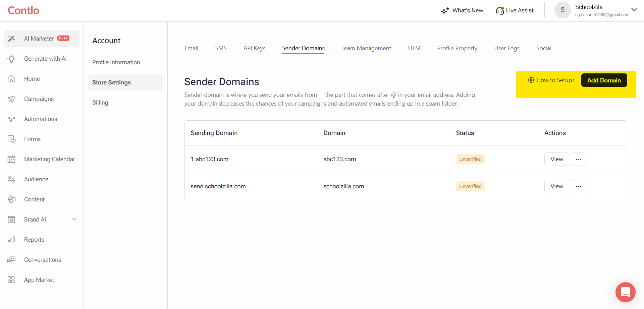Open more options for 1.abc123.com
The image size is (644, 309).
click(x=579, y=159)
